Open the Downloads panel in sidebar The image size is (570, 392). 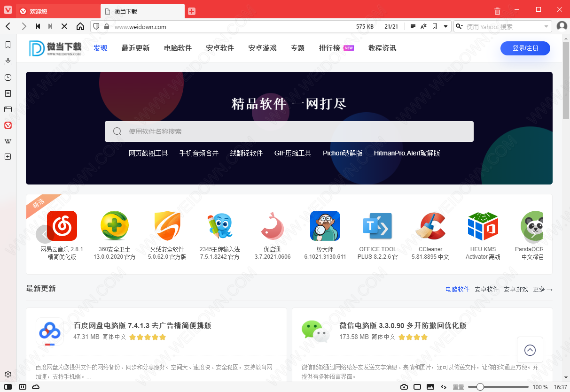(8, 61)
